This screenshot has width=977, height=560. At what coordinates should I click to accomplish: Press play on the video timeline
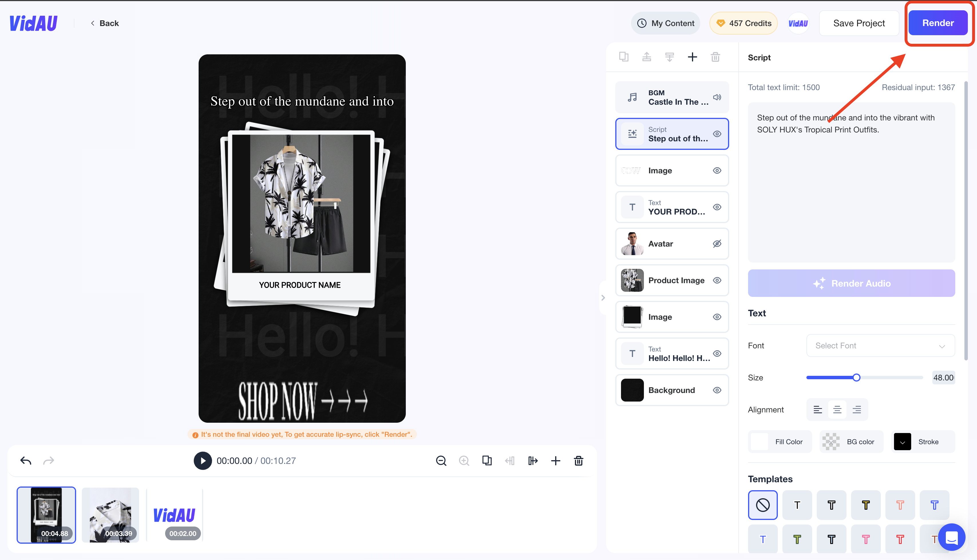click(202, 461)
